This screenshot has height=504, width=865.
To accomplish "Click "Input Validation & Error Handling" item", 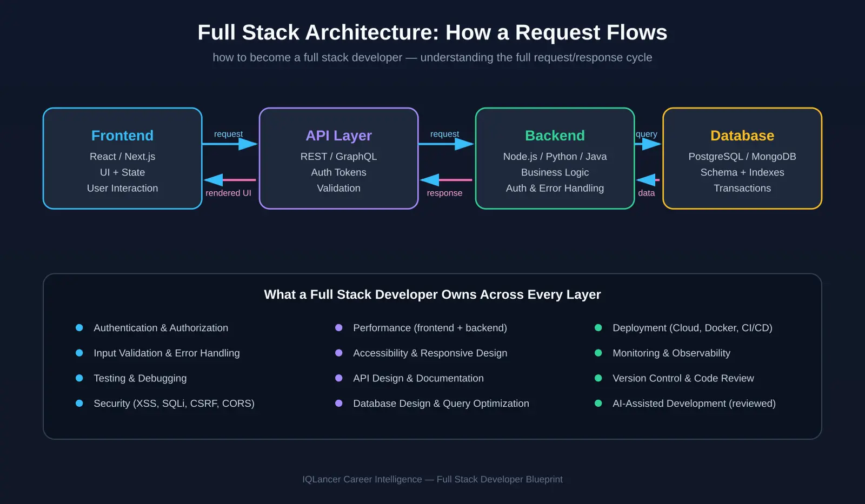I will tap(167, 353).
